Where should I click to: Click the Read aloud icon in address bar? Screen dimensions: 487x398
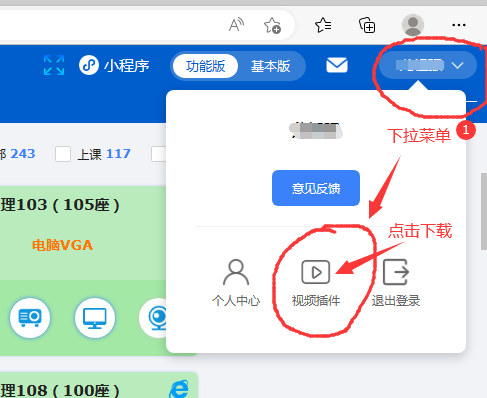pos(236,25)
